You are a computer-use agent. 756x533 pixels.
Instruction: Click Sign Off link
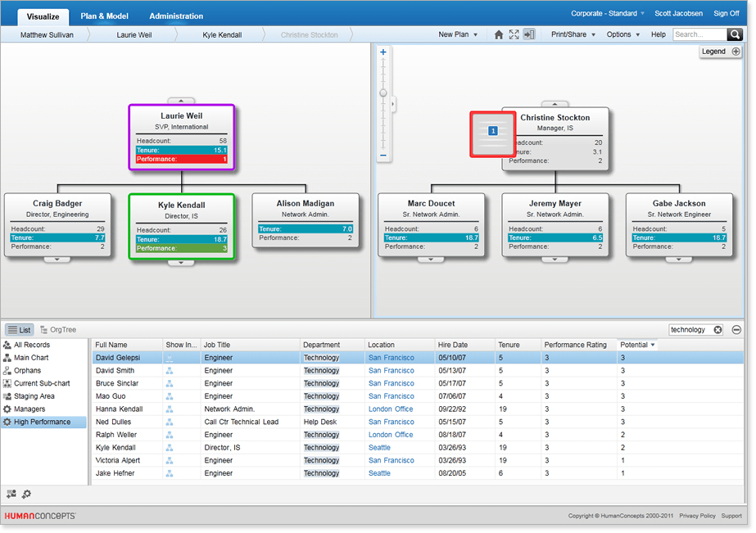(x=727, y=13)
